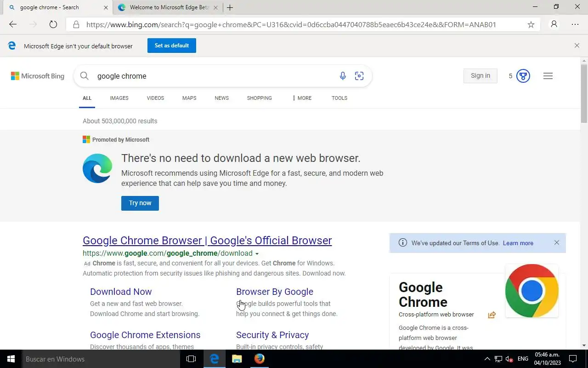588x368 pixels.
Task: Click the search magnifier icon
Action: [85, 76]
